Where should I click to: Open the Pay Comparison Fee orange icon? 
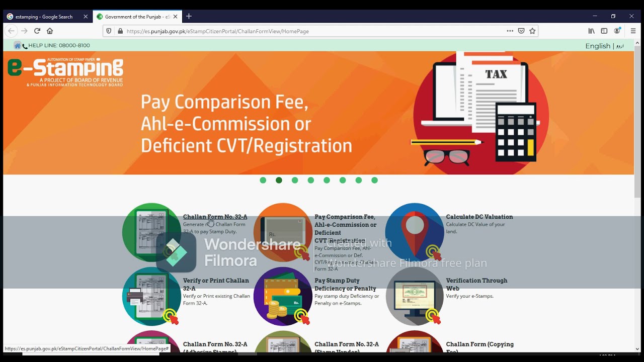pos(283,232)
